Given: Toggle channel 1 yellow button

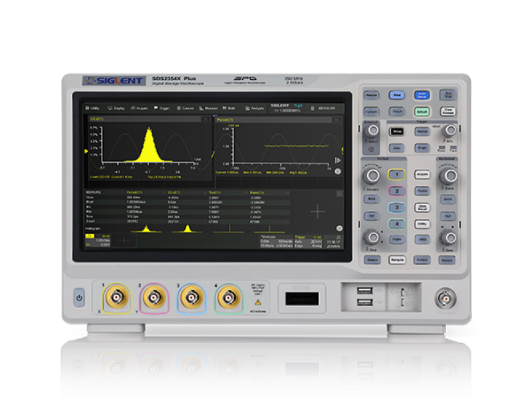Looking at the screenshot, I should pyautogui.click(x=396, y=174).
